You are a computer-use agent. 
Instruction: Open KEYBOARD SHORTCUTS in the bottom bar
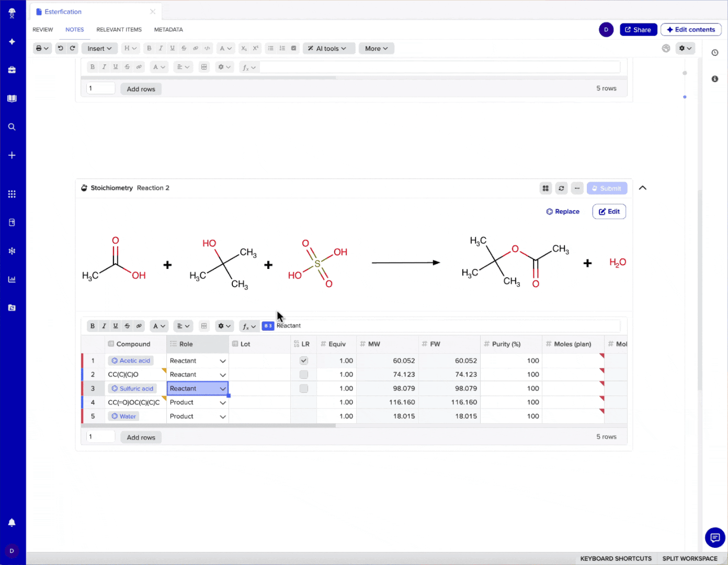[616, 559]
